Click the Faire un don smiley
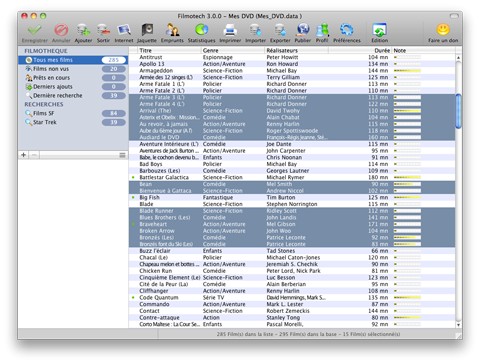Viewport: 480px width, 364px height. [x=443, y=30]
